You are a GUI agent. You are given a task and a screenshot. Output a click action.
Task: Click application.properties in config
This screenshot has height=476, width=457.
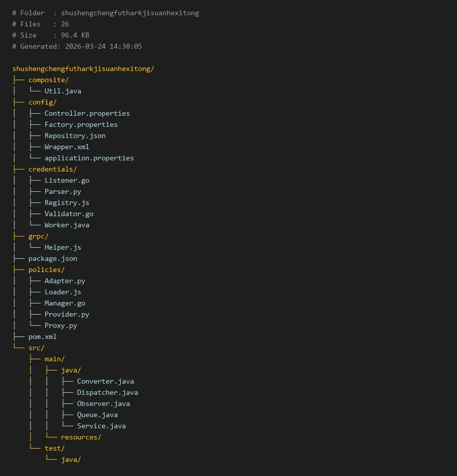pos(89,158)
